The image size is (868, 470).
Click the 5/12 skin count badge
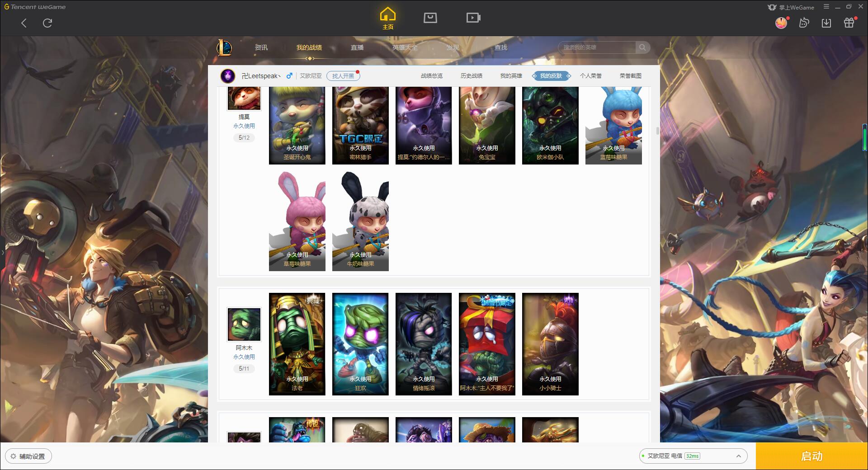[x=244, y=138]
